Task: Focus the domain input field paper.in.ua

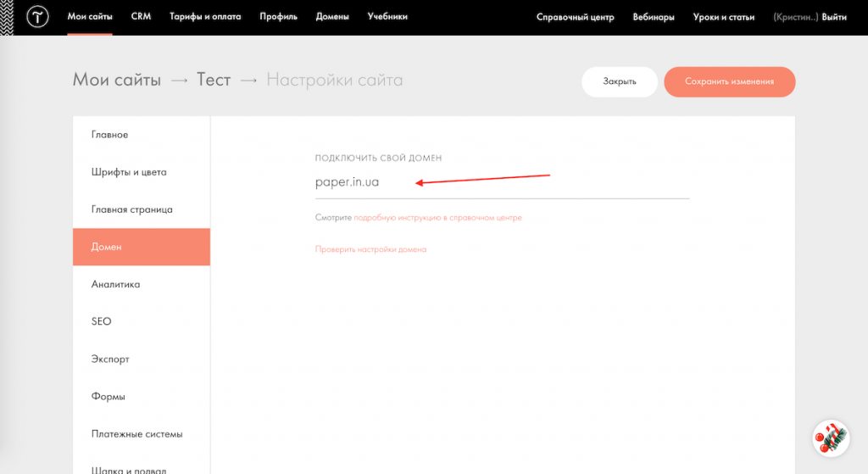Action: coord(502,182)
